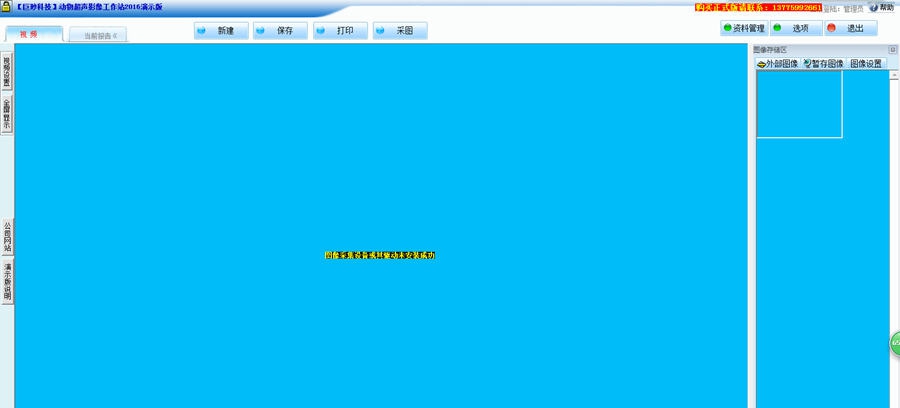Select 外部图像 (External images) in storage panel
This screenshot has width=900, height=408.
pyautogui.click(x=778, y=64)
